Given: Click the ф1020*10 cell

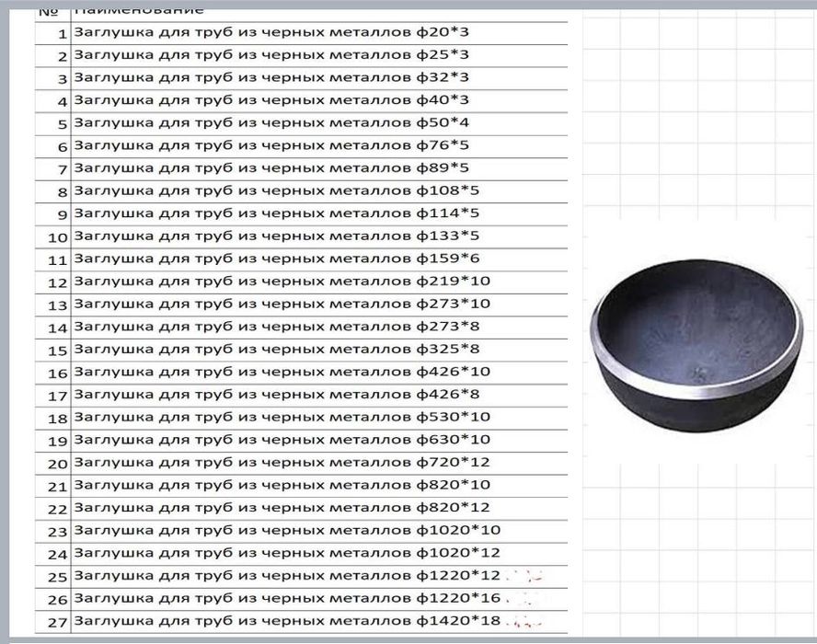Looking at the screenshot, I should [319, 532].
